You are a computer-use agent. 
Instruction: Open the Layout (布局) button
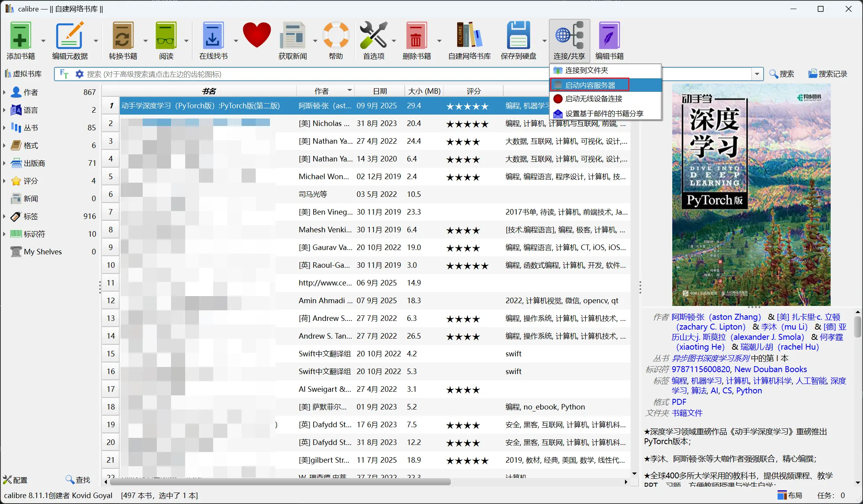coord(790,495)
